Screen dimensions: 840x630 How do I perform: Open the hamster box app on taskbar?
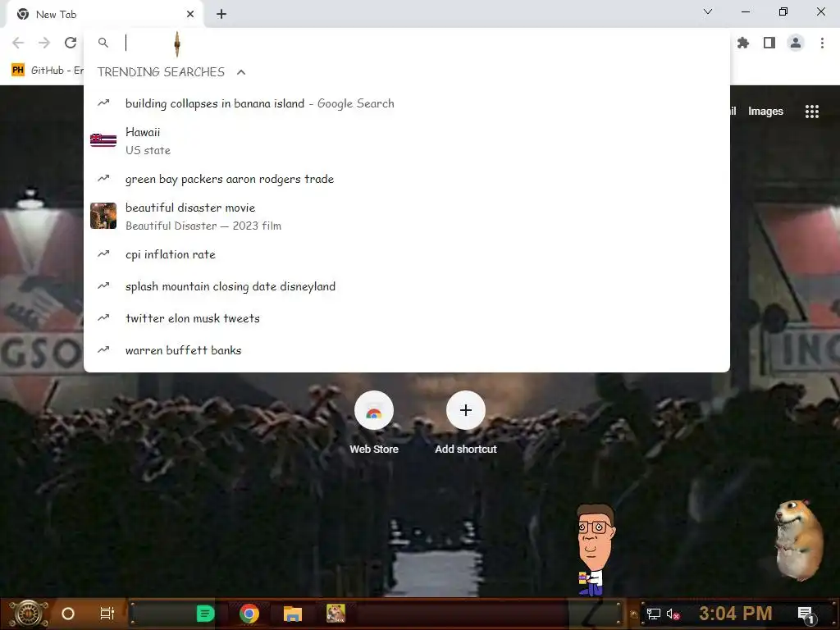tap(336, 614)
